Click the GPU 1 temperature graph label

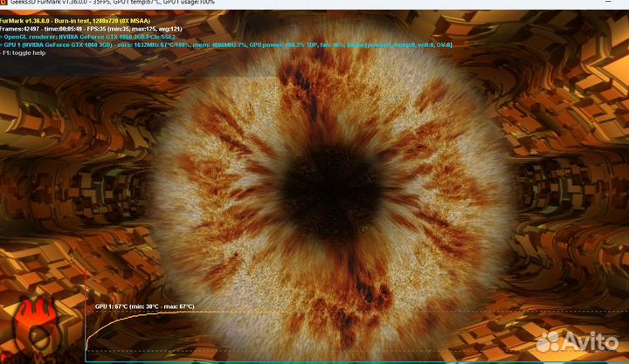(112, 307)
